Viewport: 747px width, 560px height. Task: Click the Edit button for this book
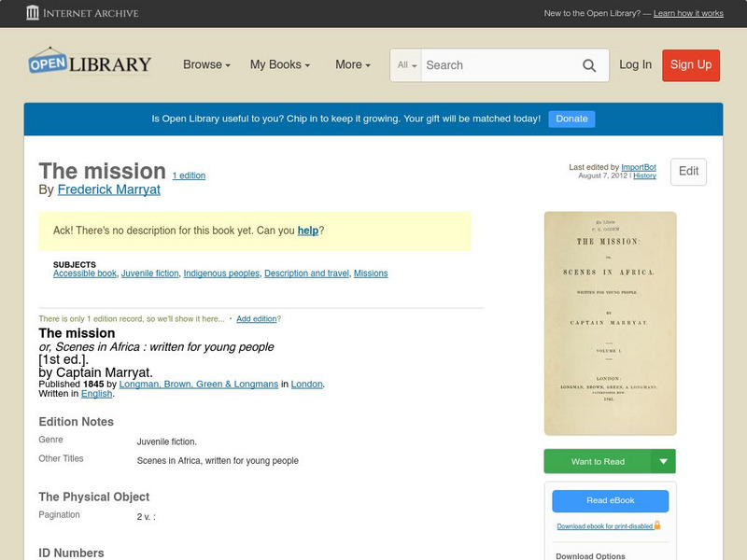click(x=688, y=172)
